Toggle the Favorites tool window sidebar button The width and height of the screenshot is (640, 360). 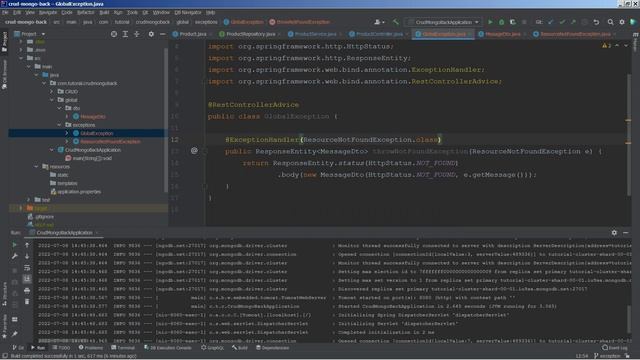4,326
